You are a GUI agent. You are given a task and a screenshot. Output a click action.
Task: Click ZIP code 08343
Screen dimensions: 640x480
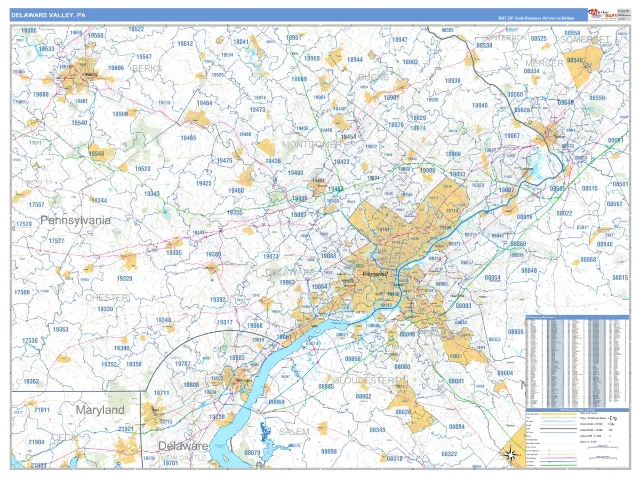tap(377, 430)
